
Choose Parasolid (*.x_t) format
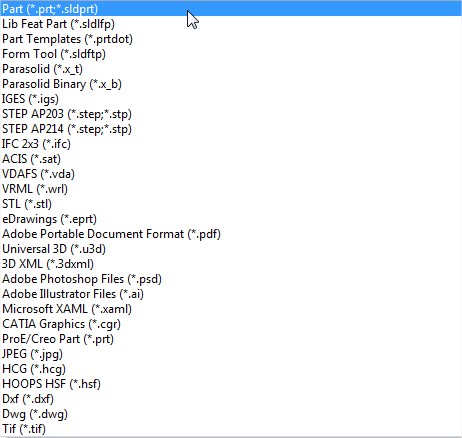231,69
